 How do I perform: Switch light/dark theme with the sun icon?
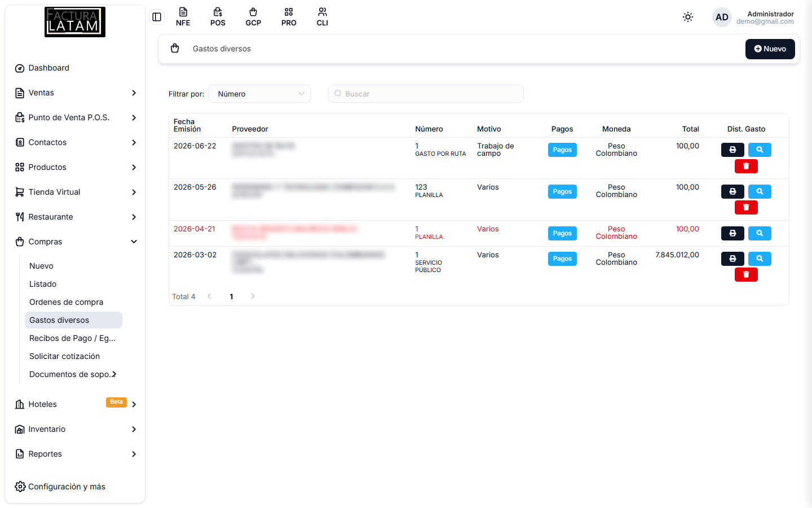pyautogui.click(x=688, y=17)
